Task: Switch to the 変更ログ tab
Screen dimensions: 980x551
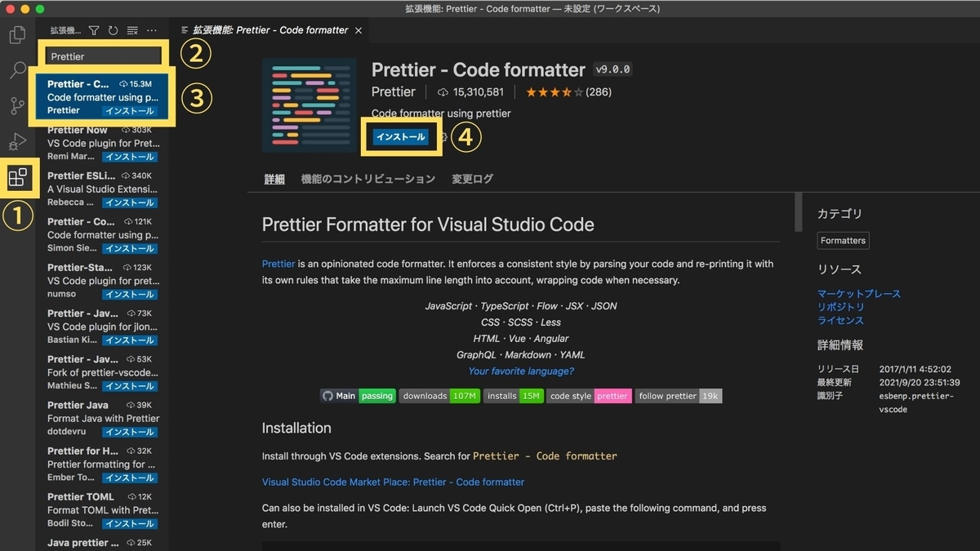Action: click(473, 179)
